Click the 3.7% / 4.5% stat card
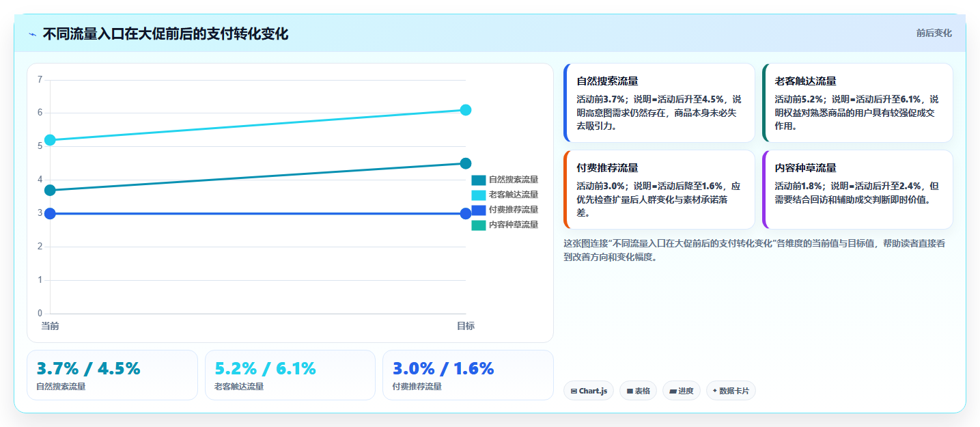980x427 pixels. (x=112, y=375)
